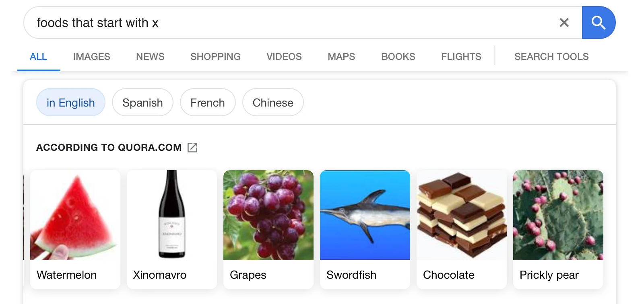Select the Xinomavro wine bottle thumbnail
Viewport: 644px width, 304px height.
(172, 215)
